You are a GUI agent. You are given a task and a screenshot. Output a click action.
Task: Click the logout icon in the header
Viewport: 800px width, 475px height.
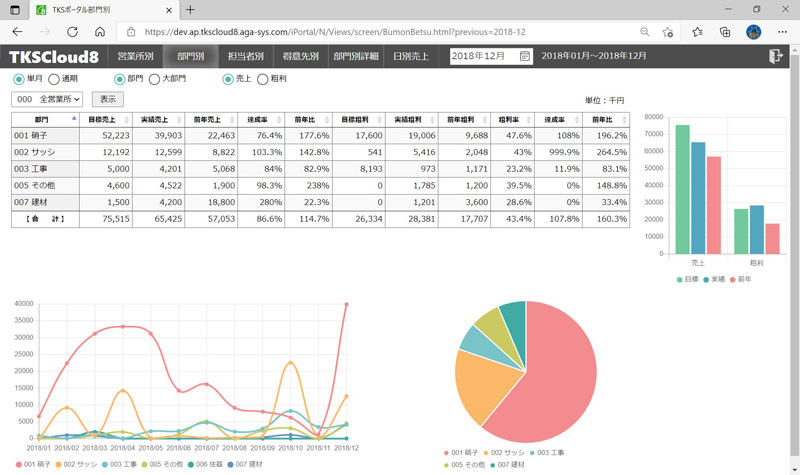coord(775,57)
